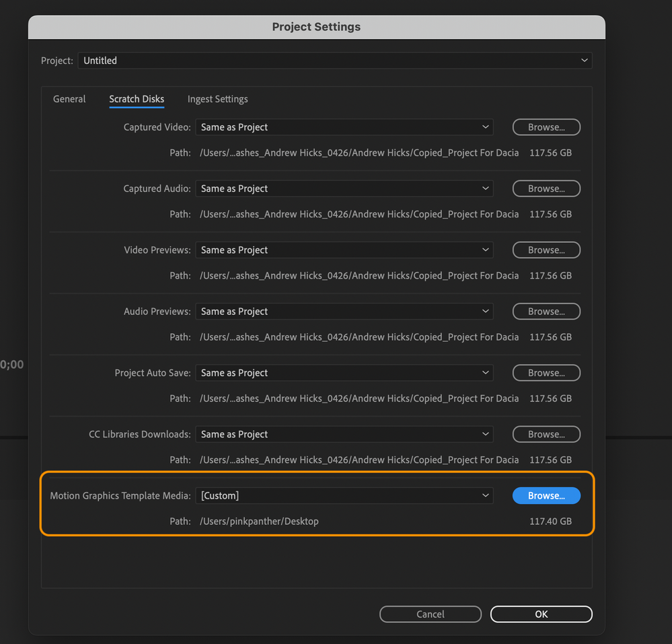Image resolution: width=672 pixels, height=644 pixels.
Task: Click Browse for Captured Audio
Action: [546, 188]
